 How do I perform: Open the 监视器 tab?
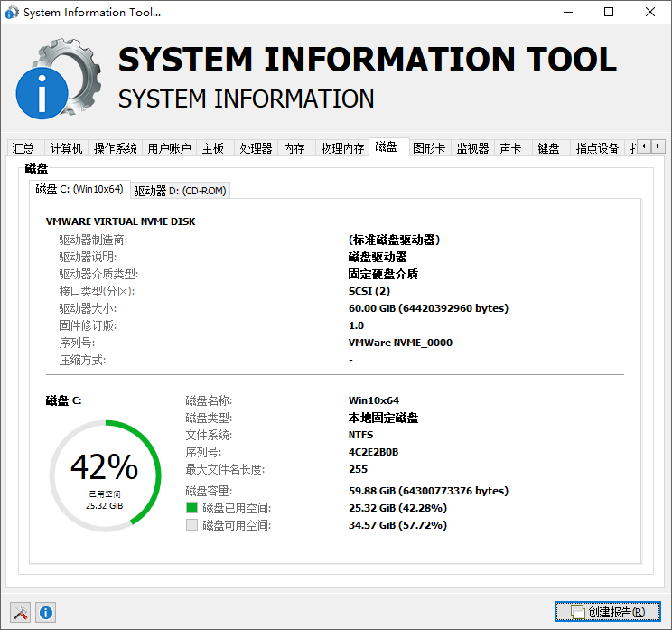coord(472,148)
